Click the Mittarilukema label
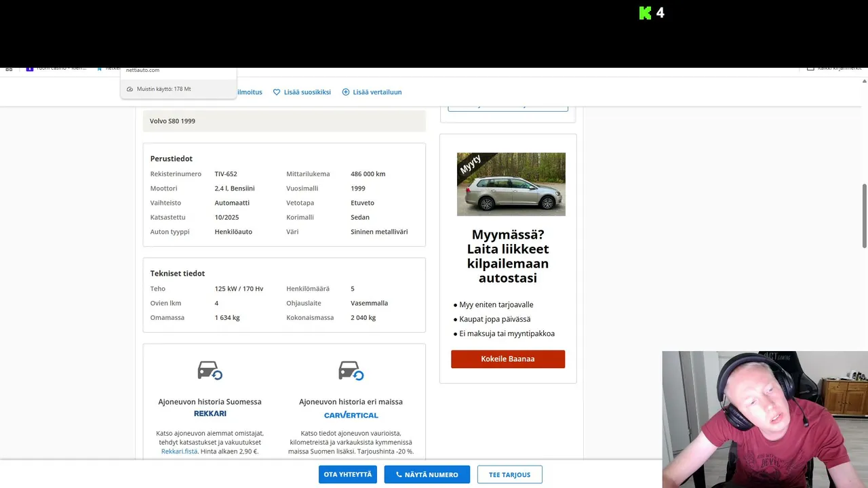 point(308,174)
